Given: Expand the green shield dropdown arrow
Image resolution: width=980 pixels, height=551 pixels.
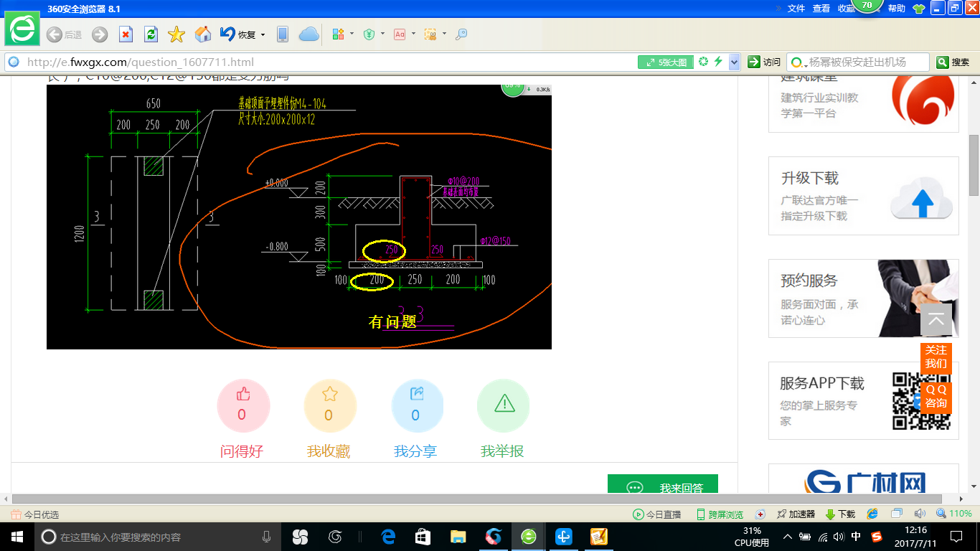Looking at the screenshot, I should coord(382,34).
